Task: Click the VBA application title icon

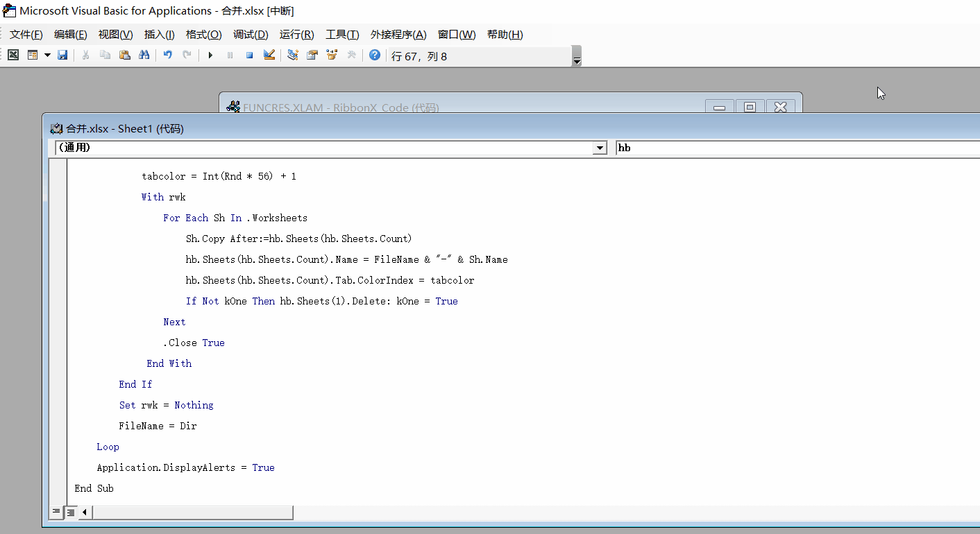Action: (x=9, y=10)
